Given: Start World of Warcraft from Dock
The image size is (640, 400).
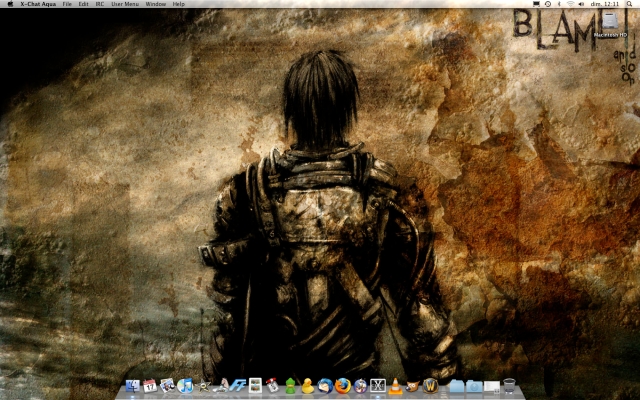Looking at the screenshot, I should point(430,386).
